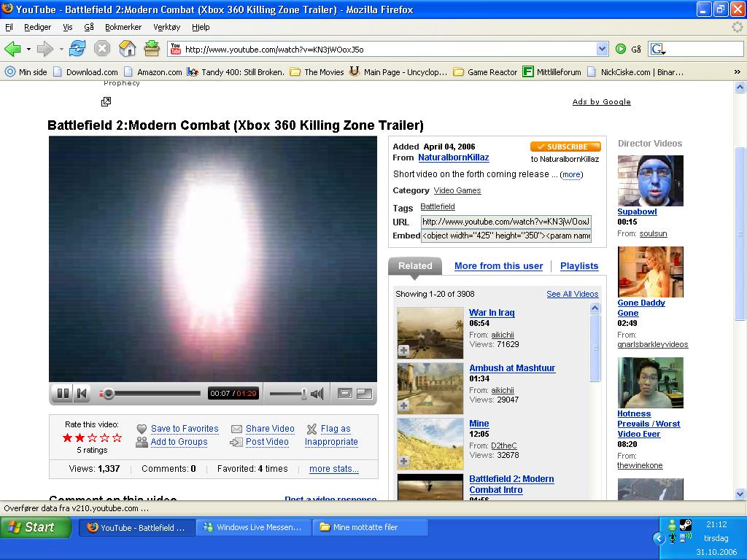The width and height of the screenshot is (747, 560).
Task: Click the Battlefield tag link
Action: pos(438,206)
